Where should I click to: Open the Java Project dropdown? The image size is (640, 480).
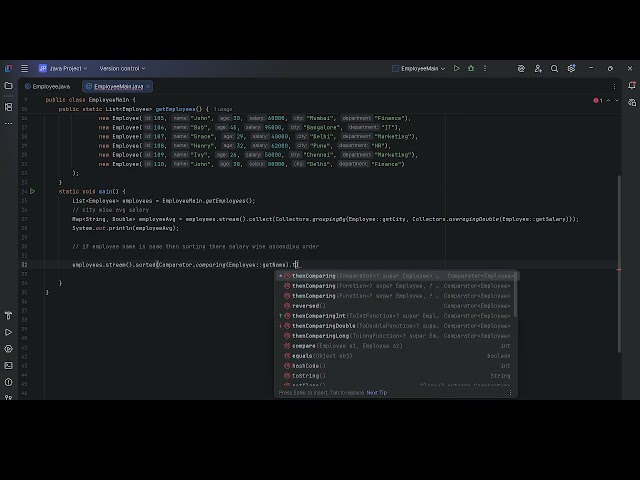63,69
